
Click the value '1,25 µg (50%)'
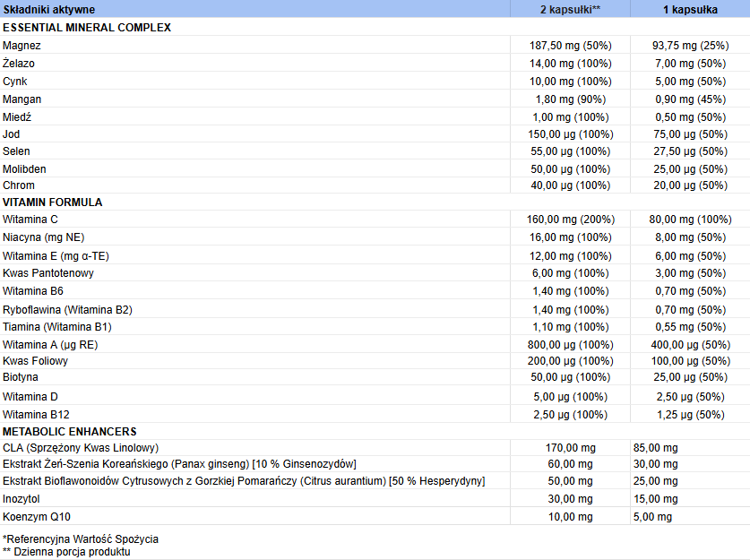click(x=690, y=415)
